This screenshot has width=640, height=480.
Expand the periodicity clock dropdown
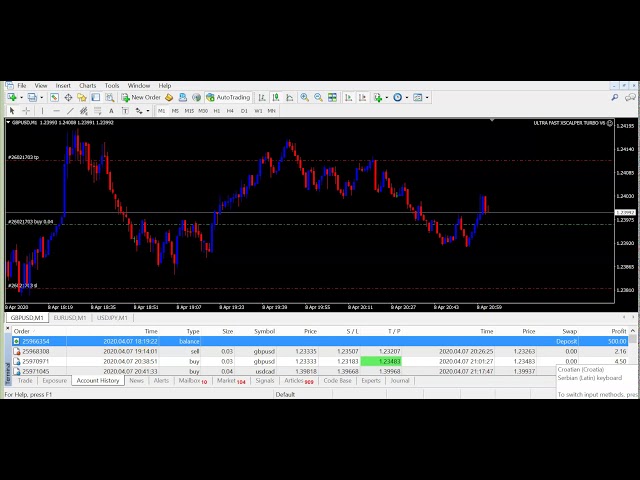406,98
